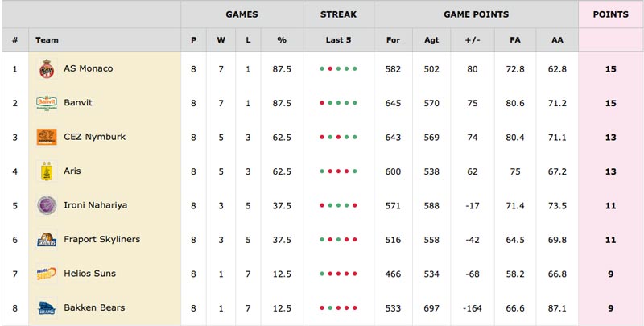Open the AS Monaco team link

[89, 68]
